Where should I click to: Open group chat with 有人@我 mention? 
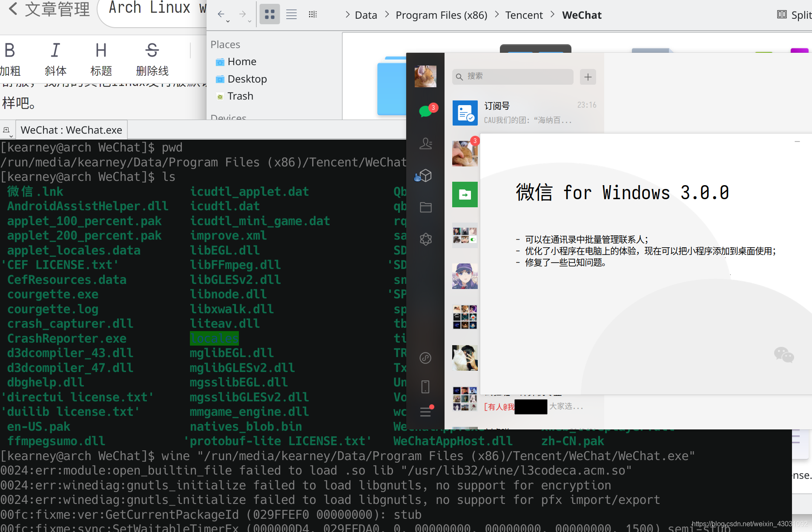pos(524,399)
